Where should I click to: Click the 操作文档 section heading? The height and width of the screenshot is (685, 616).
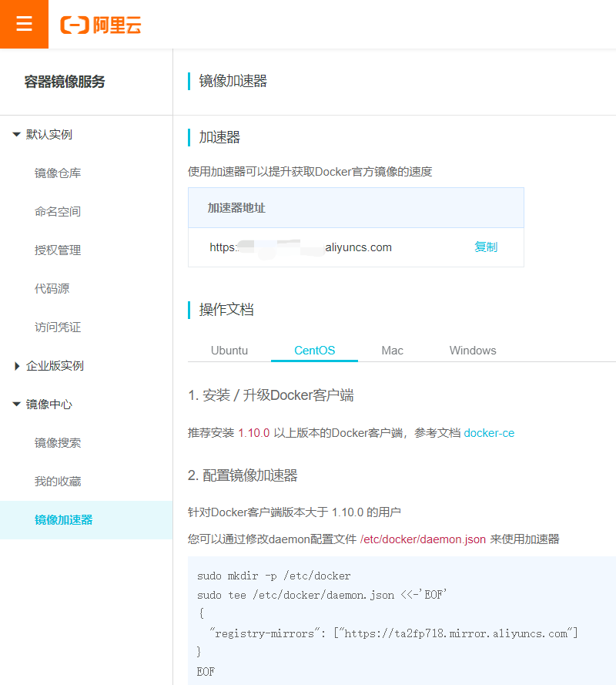pyautogui.click(x=226, y=310)
